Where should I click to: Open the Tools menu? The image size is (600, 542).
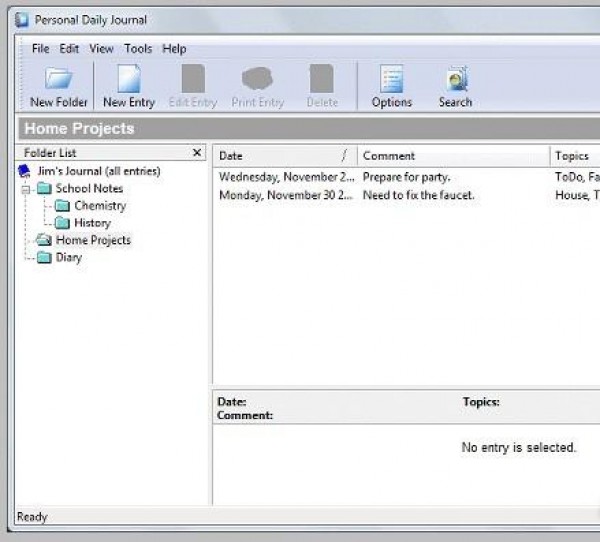138,49
